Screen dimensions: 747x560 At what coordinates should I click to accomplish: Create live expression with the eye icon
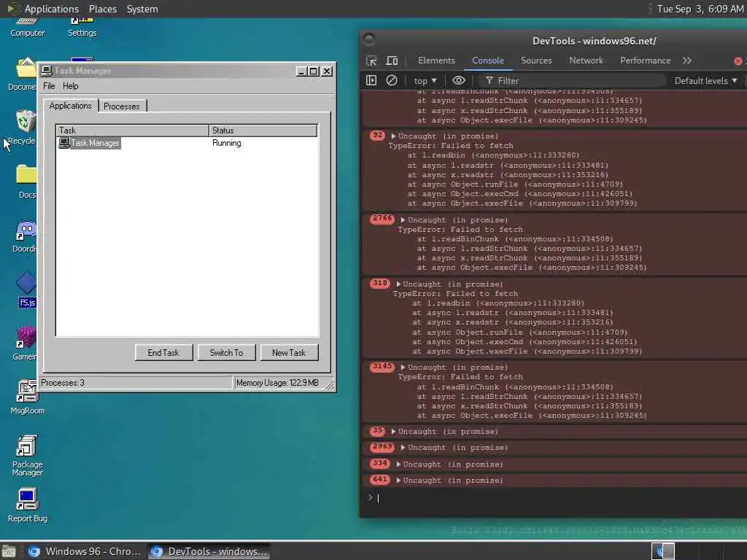point(459,80)
